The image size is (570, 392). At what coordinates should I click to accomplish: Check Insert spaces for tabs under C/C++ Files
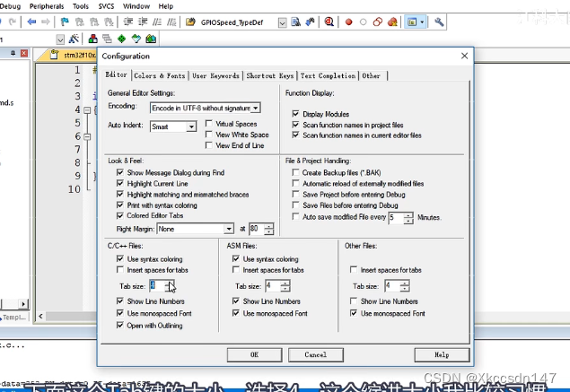(x=120, y=270)
